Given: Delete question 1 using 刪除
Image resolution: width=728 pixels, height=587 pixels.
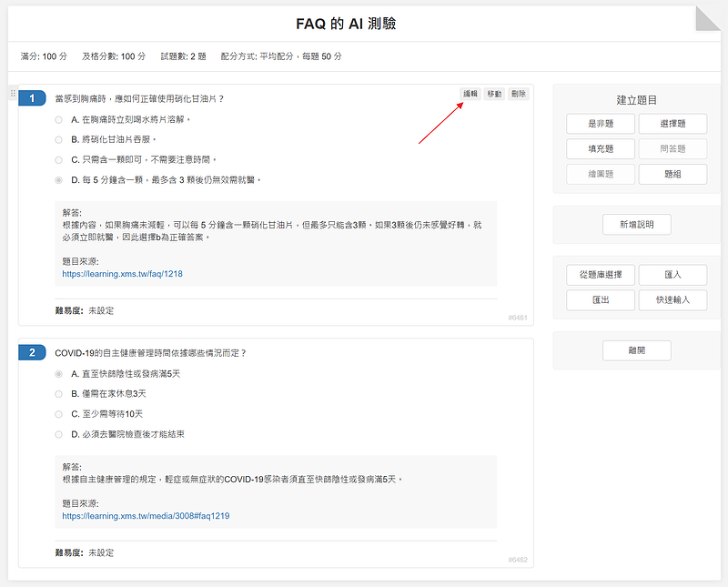Looking at the screenshot, I should pos(518,94).
